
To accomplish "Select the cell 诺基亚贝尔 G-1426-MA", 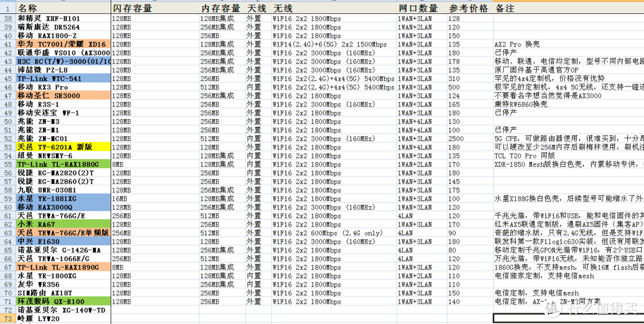I will [63, 250].
